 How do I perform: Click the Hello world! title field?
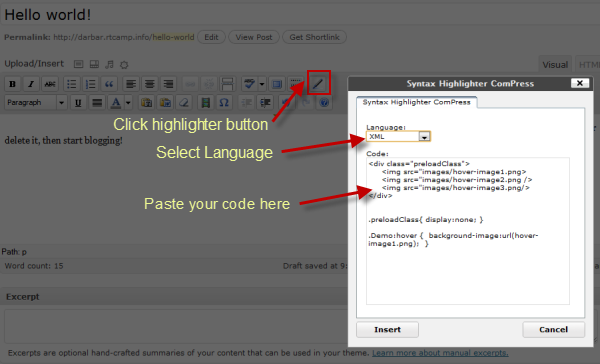(x=300, y=15)
